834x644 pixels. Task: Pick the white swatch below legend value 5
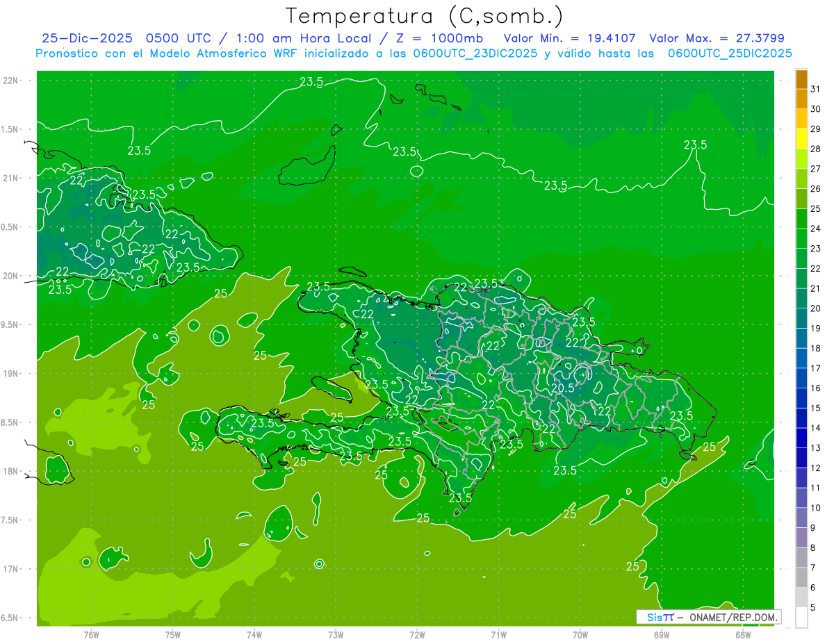tap(802, 618)
